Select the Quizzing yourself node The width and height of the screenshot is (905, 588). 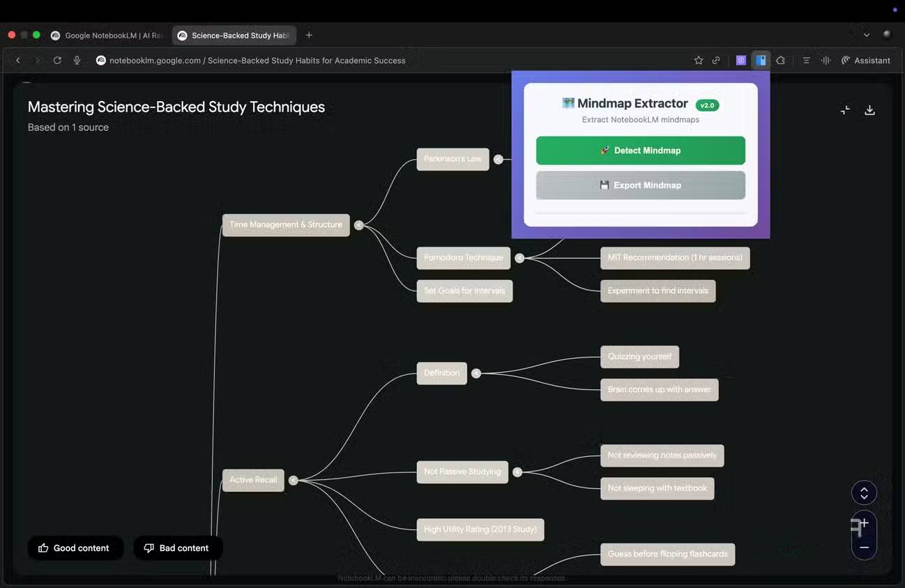pos(639,357)
